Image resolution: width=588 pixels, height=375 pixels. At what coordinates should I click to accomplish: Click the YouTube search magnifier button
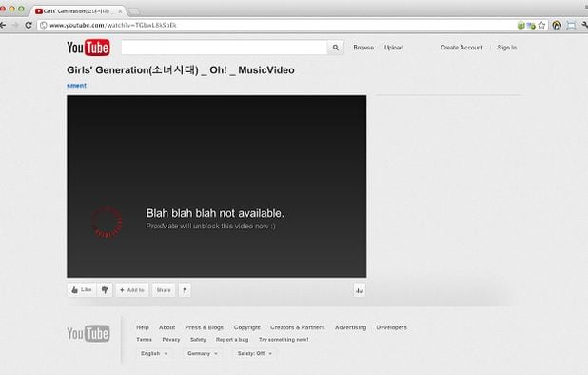click(x=336, y=48)
